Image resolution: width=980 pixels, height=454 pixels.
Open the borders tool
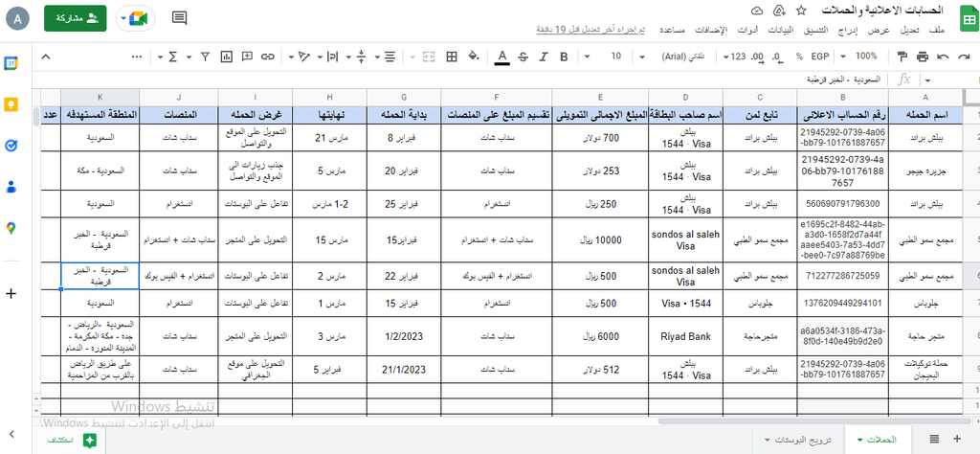tap(452, 57)
